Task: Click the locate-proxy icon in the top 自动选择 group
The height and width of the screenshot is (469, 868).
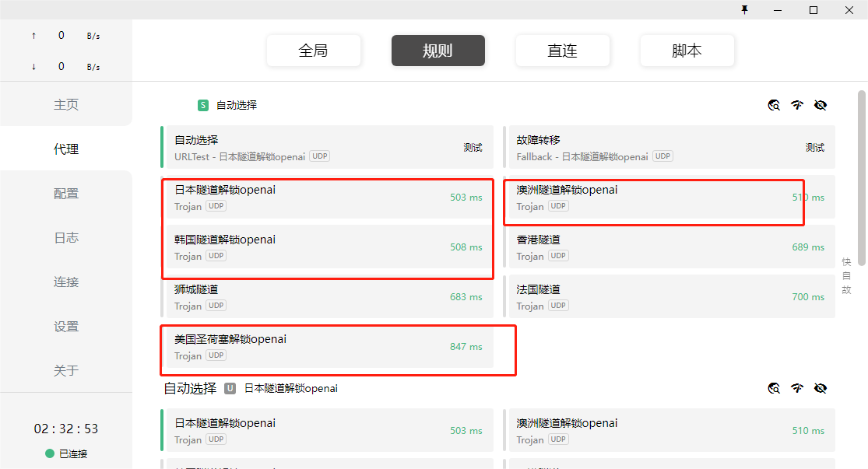Action: pyautogui.click(x=774, y=105)
